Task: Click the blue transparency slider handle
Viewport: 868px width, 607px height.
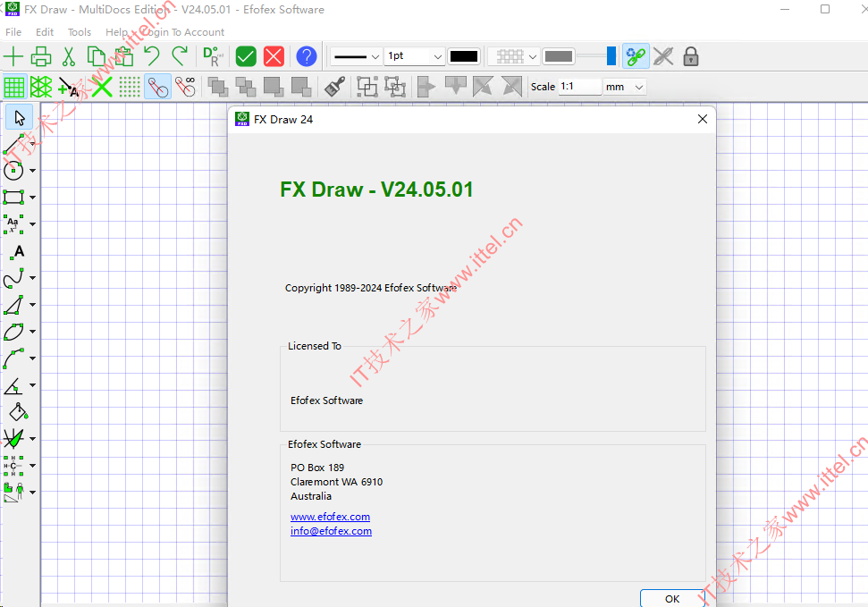Action: pos(611,56)
